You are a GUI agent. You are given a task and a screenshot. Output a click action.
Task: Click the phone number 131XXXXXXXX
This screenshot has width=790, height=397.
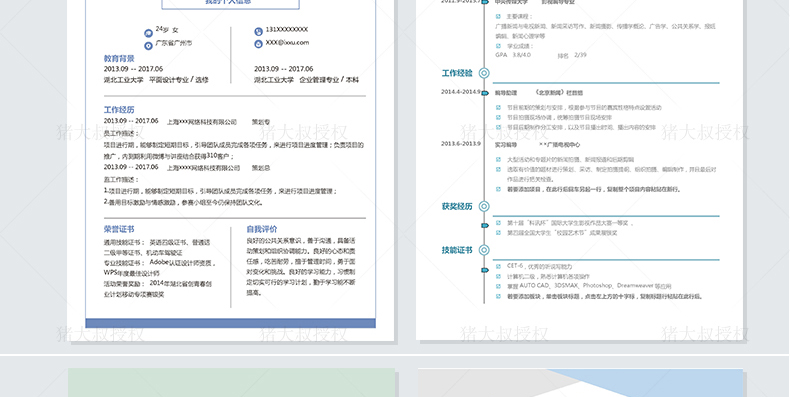(x=287, y=30)
